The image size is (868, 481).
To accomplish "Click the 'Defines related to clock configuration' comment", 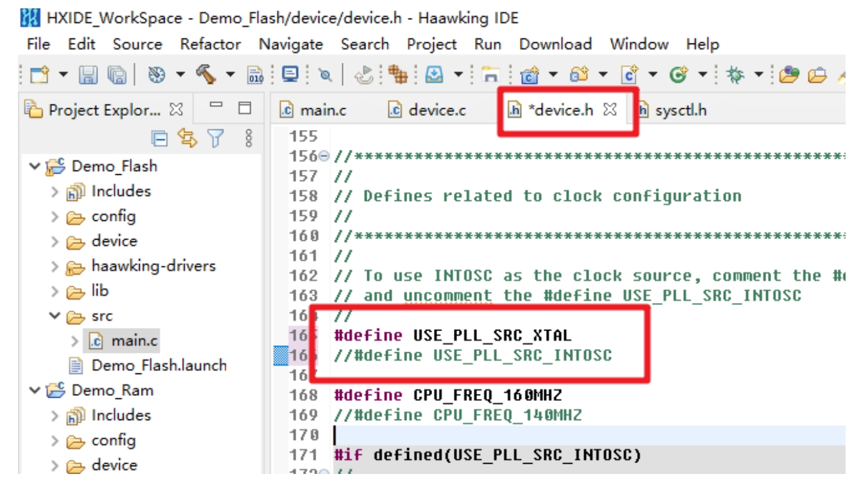I will point(538,196).
